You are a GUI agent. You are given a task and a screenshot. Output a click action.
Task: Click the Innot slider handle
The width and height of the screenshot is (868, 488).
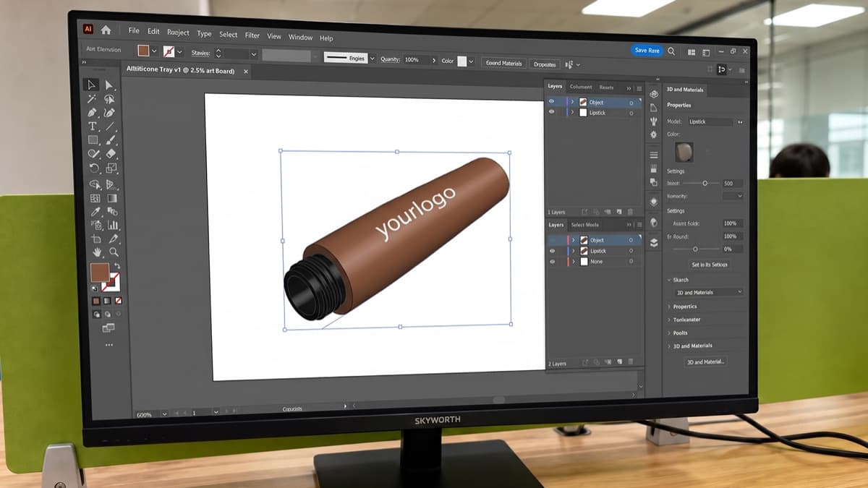705,184
